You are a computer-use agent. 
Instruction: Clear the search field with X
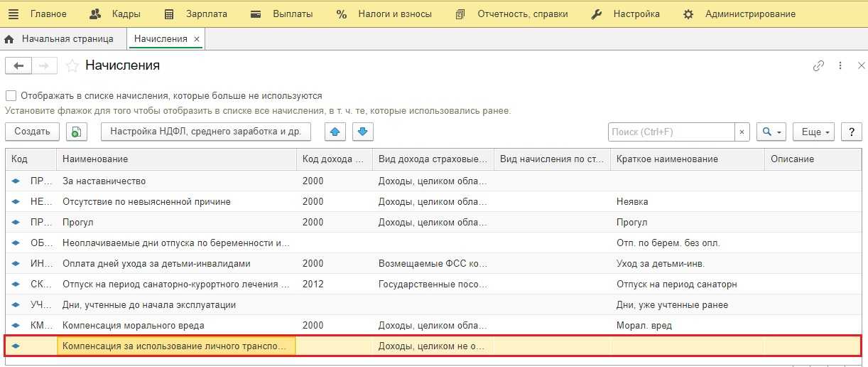742,132
